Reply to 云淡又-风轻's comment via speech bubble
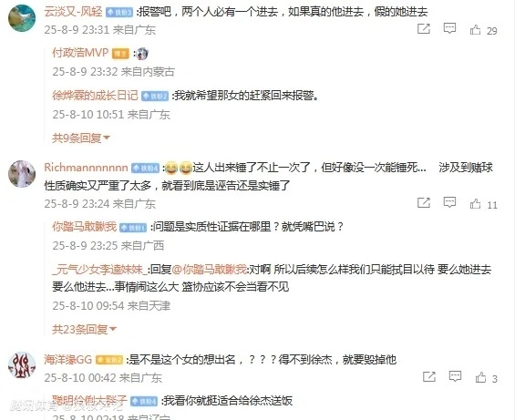 coord(449,28)
